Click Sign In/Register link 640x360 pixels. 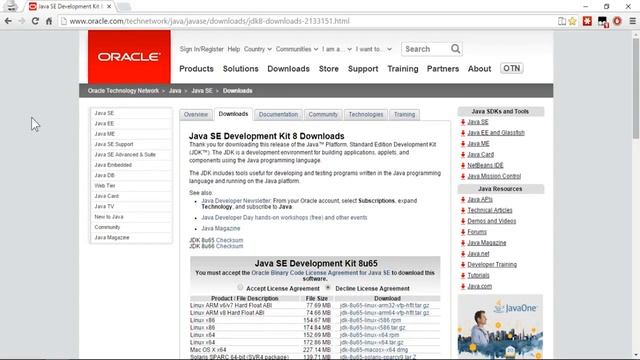202,49
